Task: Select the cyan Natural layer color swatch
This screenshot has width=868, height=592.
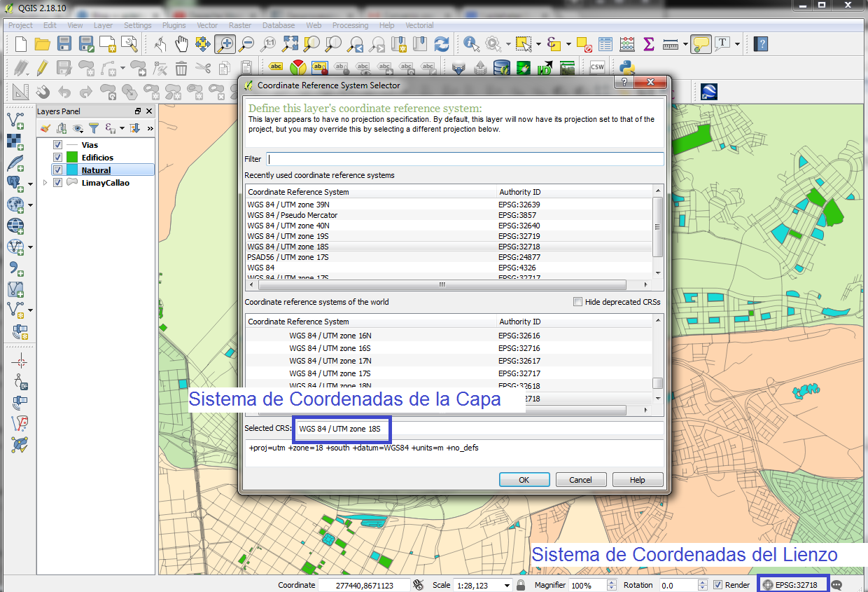Action: [x=71, y=170]
